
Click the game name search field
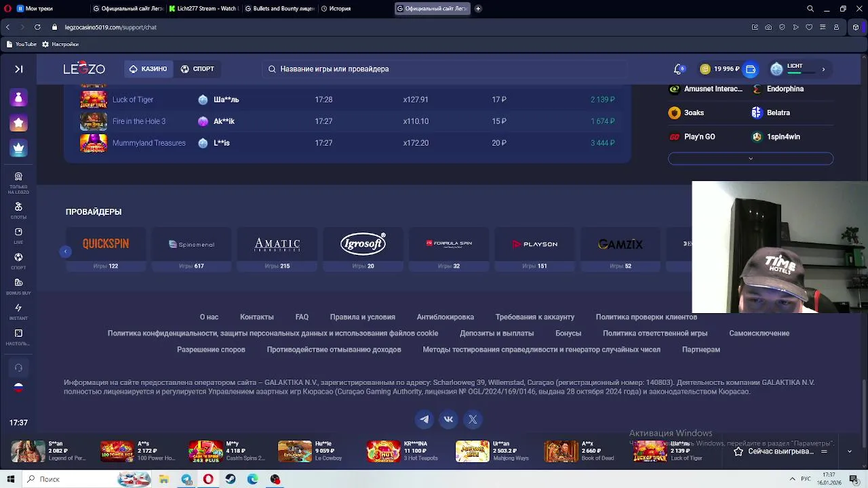(444, 69)
